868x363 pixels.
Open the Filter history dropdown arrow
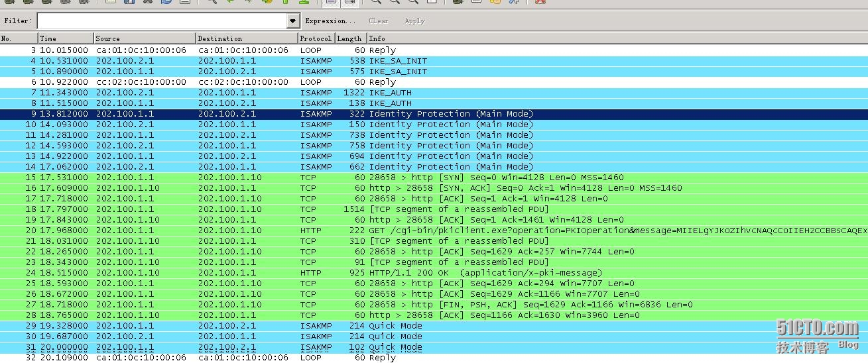(x=293, y=21)
